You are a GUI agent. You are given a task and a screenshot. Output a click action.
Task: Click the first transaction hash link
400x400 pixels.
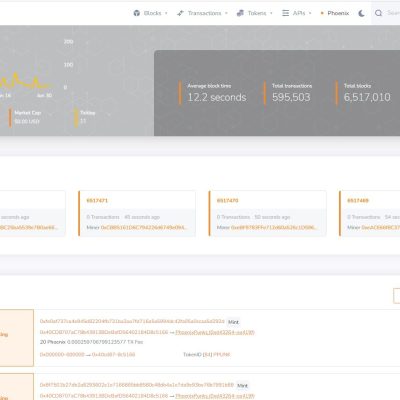click(132, 321)
